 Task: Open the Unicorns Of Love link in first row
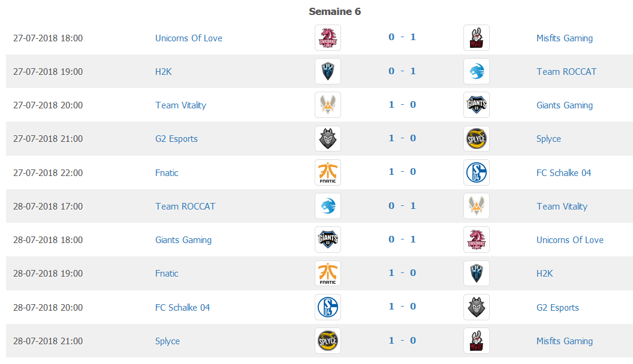tap(189, 38)
